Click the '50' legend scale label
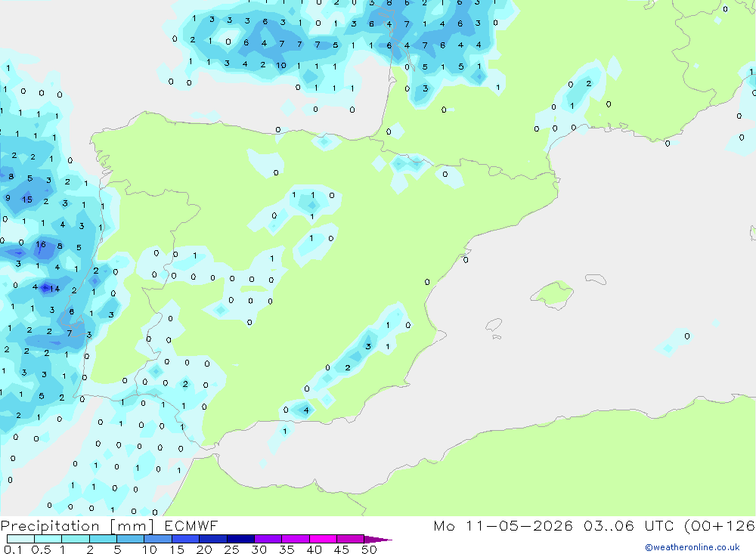This screenshot has height=554, width=756. point(369,549)
